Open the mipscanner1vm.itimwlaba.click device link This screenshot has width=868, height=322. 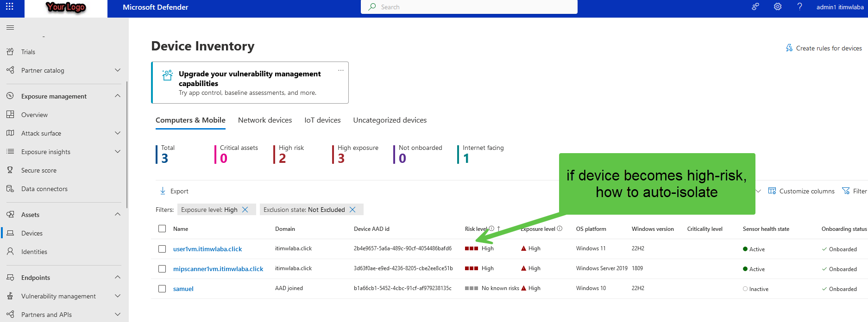pyautogui.click(x=218, y=269)
